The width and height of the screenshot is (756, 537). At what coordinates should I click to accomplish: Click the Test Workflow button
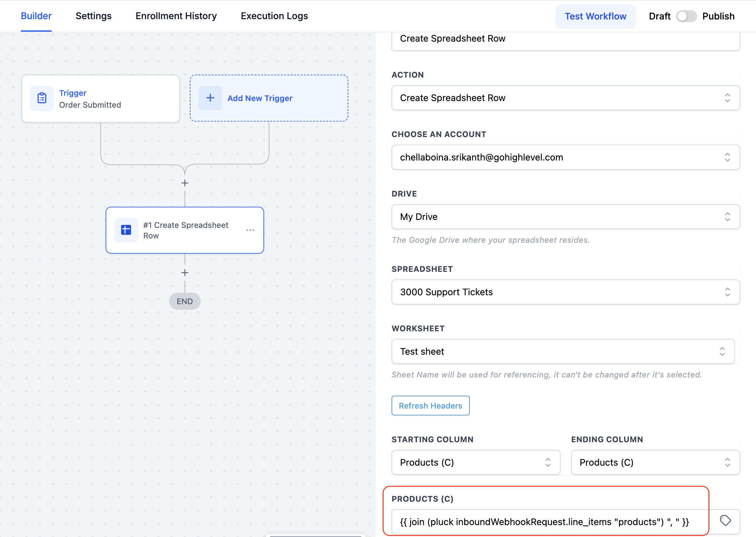coord(595,16)
